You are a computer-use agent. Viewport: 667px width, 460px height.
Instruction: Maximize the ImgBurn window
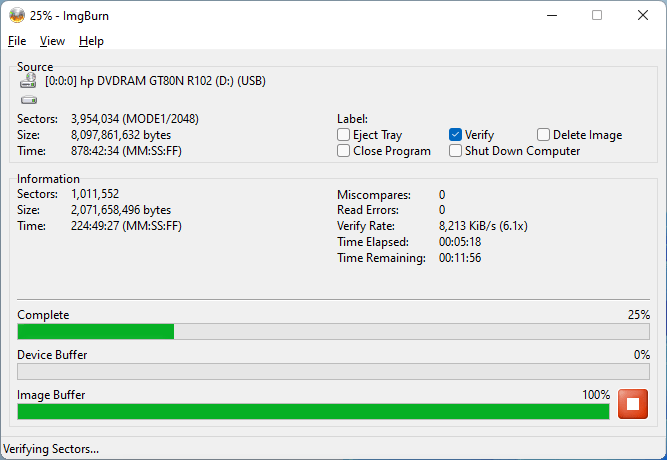(597, 15)
